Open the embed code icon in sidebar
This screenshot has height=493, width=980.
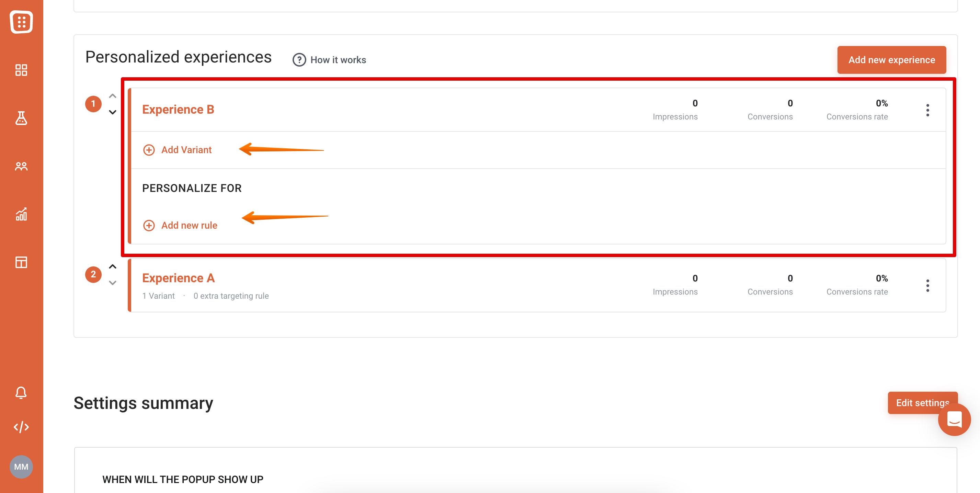coord(21,427)
